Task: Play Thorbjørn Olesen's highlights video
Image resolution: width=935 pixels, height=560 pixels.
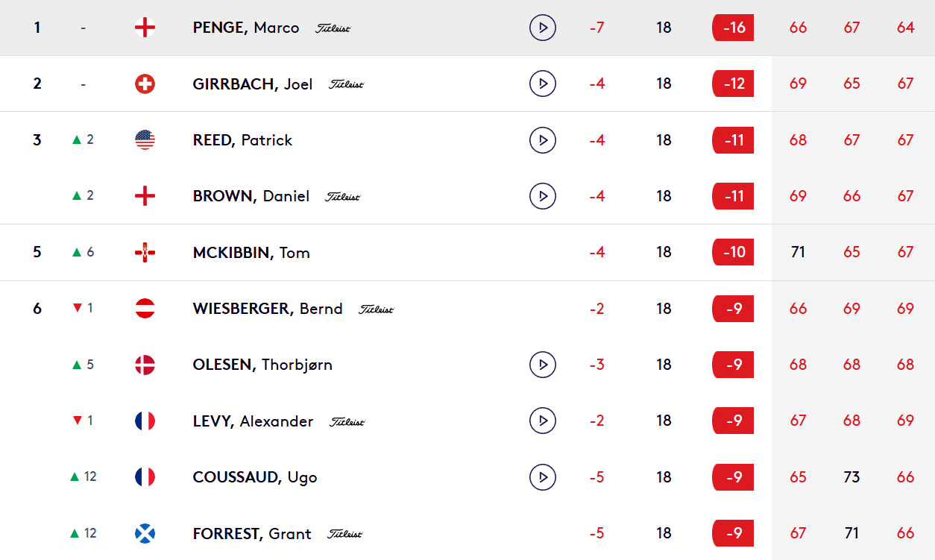Action: 543,365
